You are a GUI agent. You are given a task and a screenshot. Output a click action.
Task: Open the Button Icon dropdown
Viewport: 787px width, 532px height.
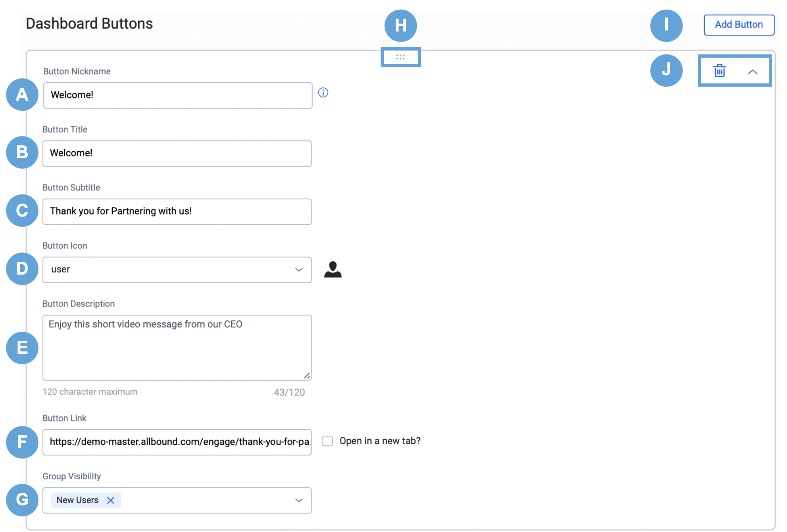tap(177, 269)
